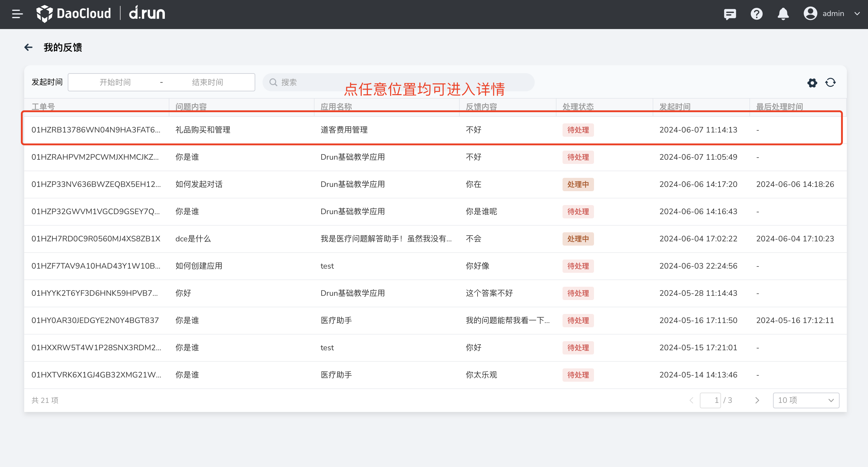This screenshot has width=868, height=467.
Task: Focus the search input box
Action: click(398, 82)
